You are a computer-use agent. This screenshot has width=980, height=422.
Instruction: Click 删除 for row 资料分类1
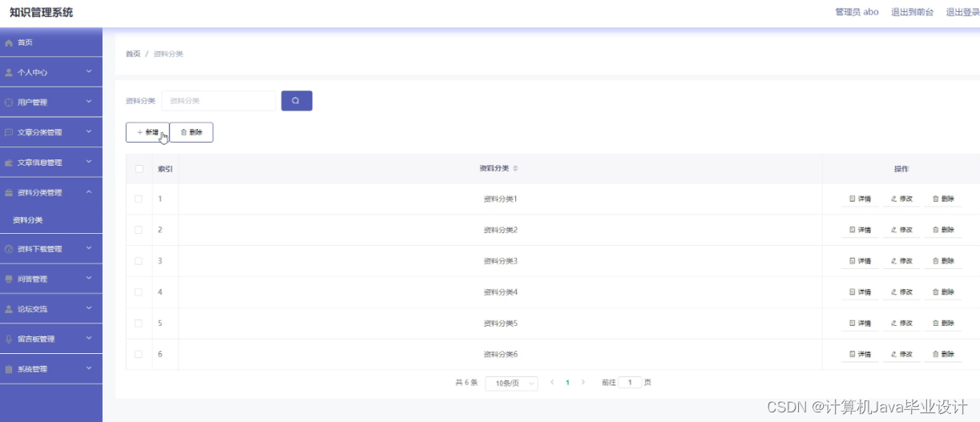pos(943,199)
